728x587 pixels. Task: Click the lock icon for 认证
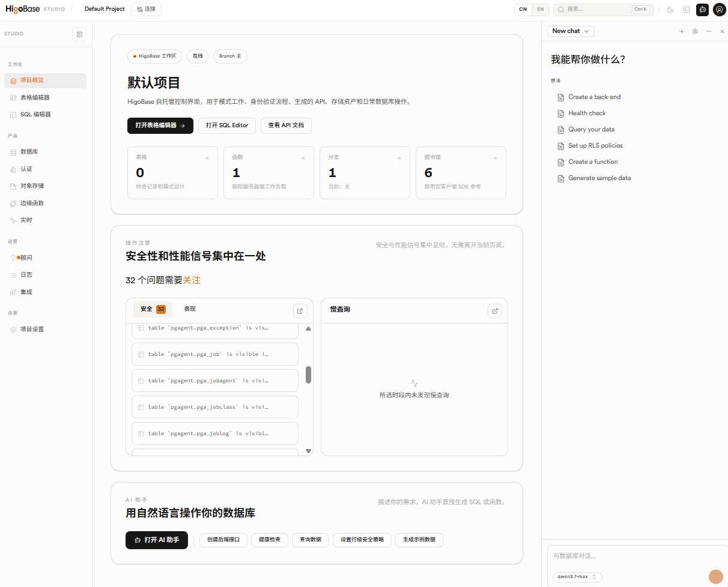tap(14, 169)
